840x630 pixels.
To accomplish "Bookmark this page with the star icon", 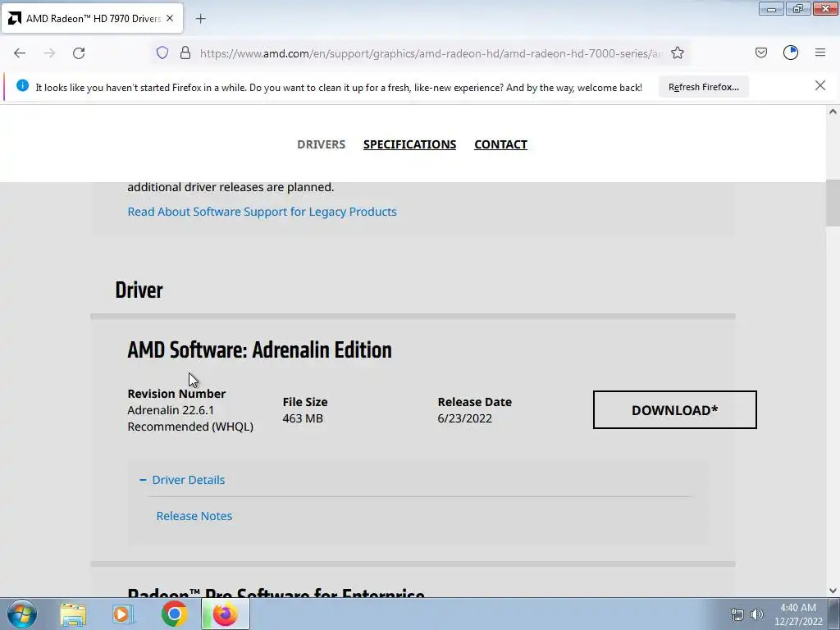I will (677, 52).
